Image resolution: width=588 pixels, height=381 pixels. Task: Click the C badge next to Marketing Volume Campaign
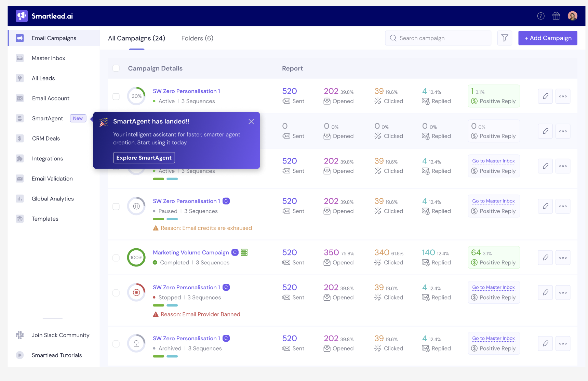click(x=235, y=252)
